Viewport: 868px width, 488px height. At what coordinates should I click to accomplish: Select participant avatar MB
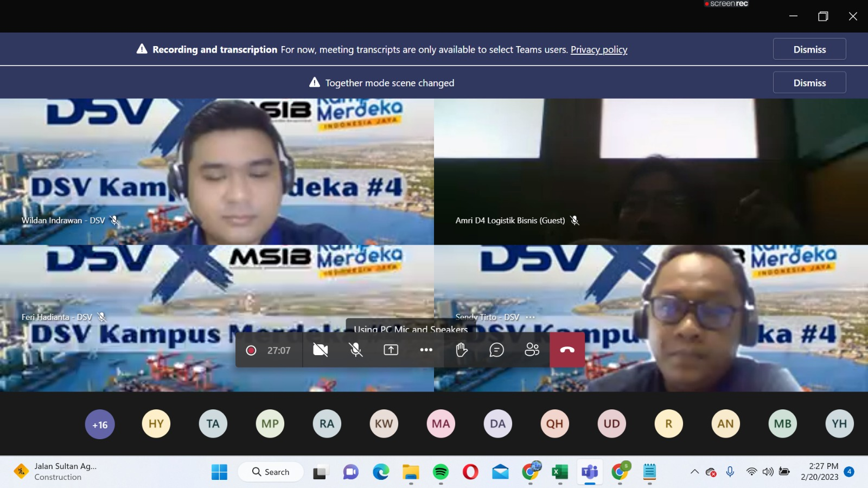click(783, 424)
